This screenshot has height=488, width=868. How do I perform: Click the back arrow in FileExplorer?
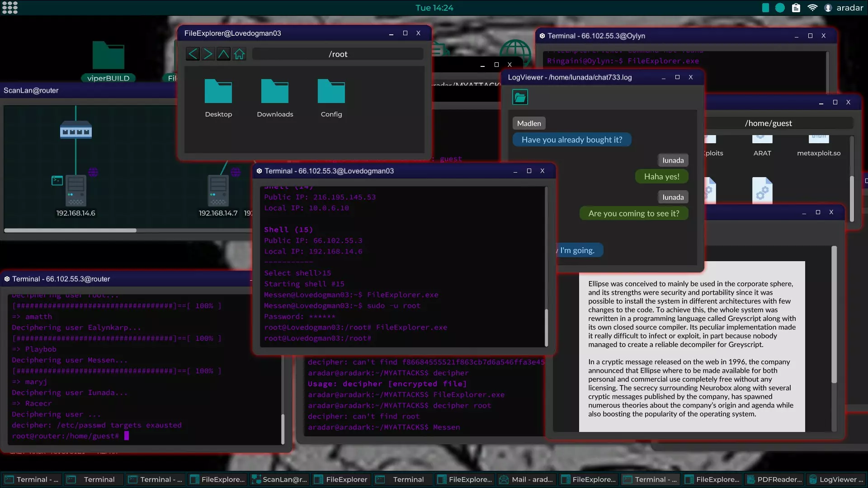click(193, 54)
